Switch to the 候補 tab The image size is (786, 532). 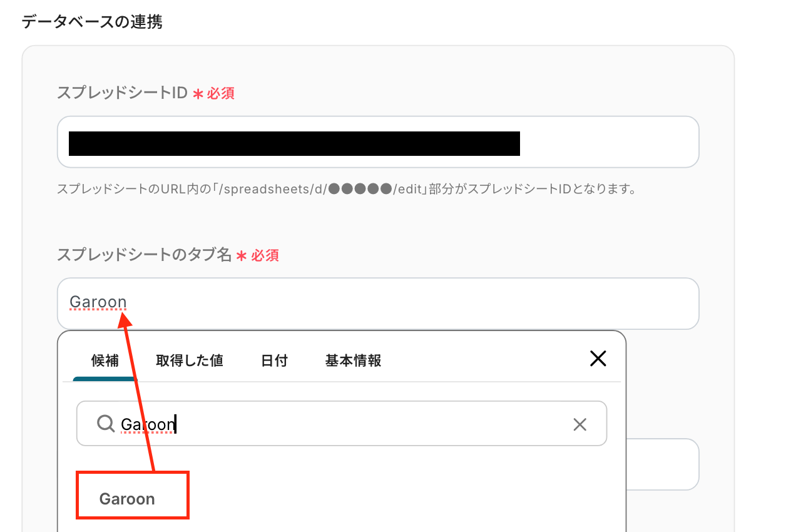pos(105,361)
